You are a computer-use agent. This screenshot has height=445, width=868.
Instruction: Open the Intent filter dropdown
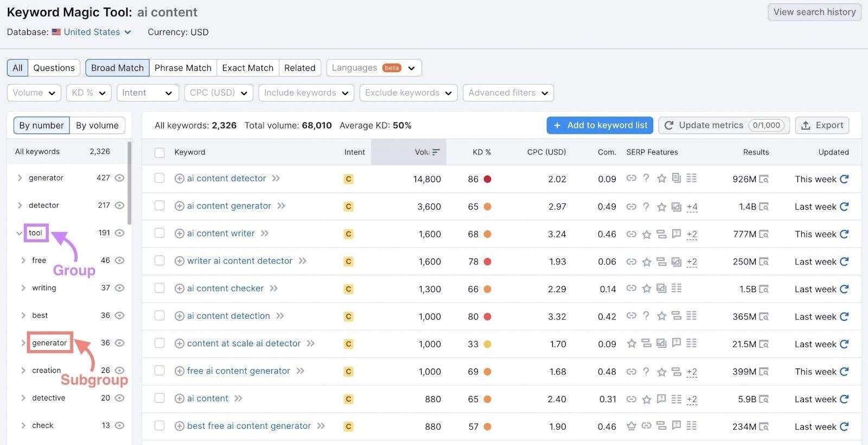148,93
